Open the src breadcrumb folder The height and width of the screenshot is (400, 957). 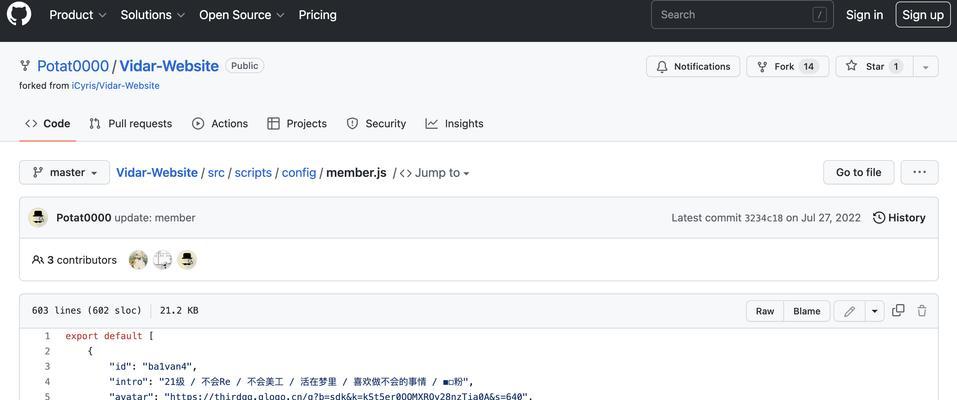pos(216,173)
